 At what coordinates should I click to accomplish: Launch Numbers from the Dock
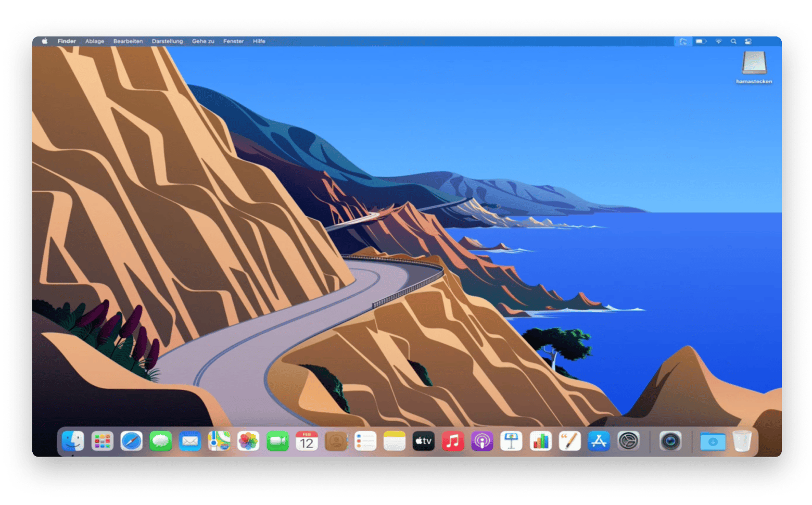(541, 441)
